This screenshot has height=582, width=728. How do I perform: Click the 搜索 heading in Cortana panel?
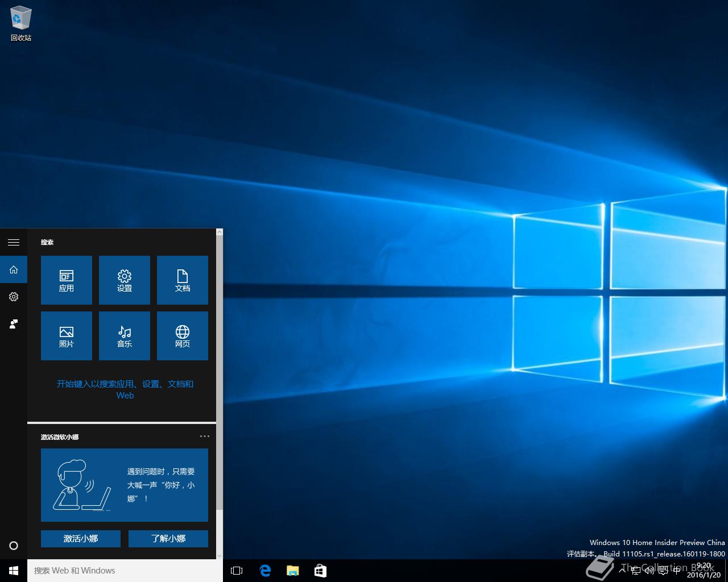point(47,242)
